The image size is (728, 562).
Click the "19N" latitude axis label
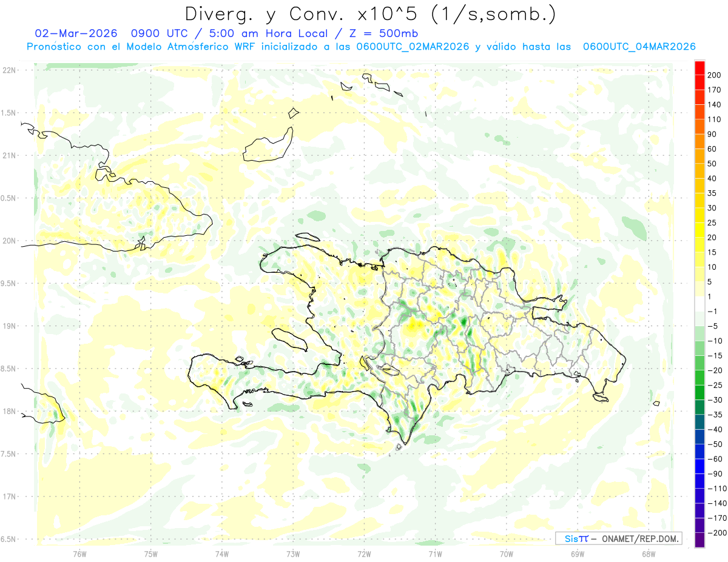click(9, 326)
